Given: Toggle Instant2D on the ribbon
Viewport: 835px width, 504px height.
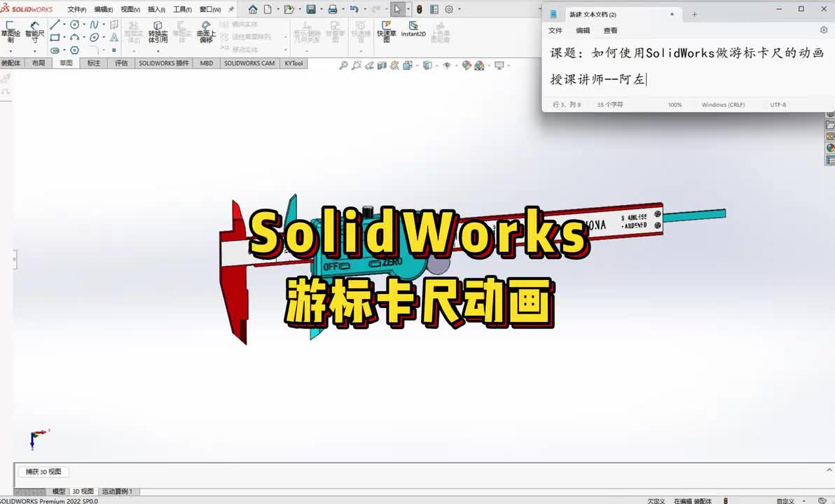Looking at the screenshot, I should (x=413, y=29).
